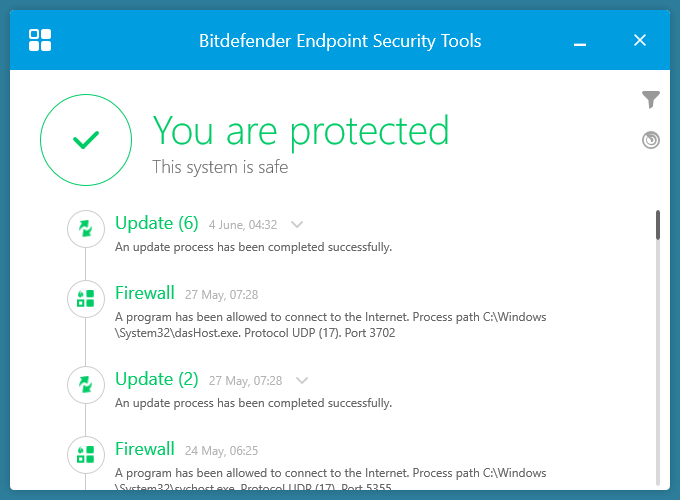Select the Update (2) event title

coord(157,379)
